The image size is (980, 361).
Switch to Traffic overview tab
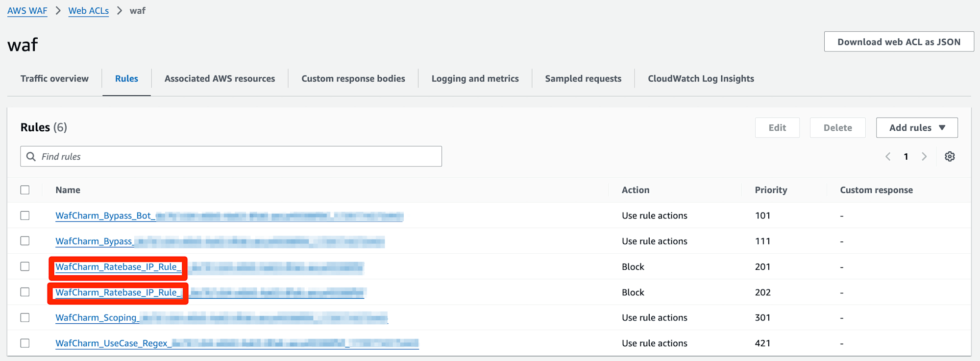click(54, 78)
